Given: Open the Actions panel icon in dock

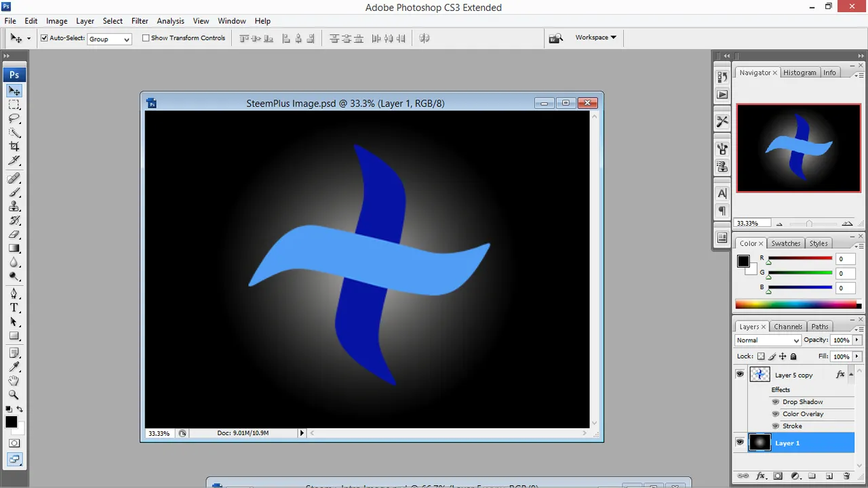Looking at the screenshot, I should (x=722, y=95).
